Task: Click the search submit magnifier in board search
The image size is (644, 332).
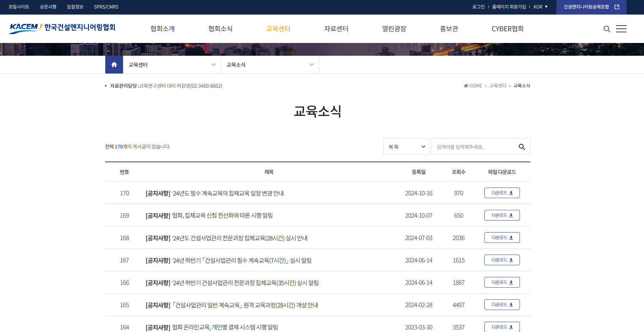Action: coord(522,147)
